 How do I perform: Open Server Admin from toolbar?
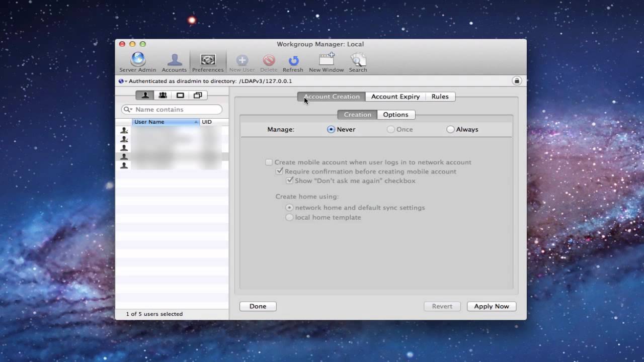point(137,63)
